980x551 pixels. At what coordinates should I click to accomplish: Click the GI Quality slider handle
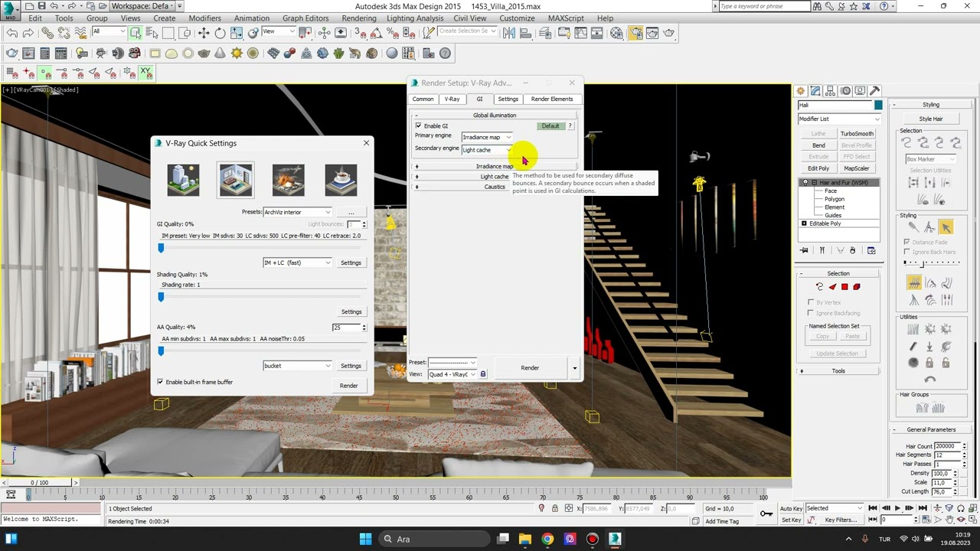point(161,248)
